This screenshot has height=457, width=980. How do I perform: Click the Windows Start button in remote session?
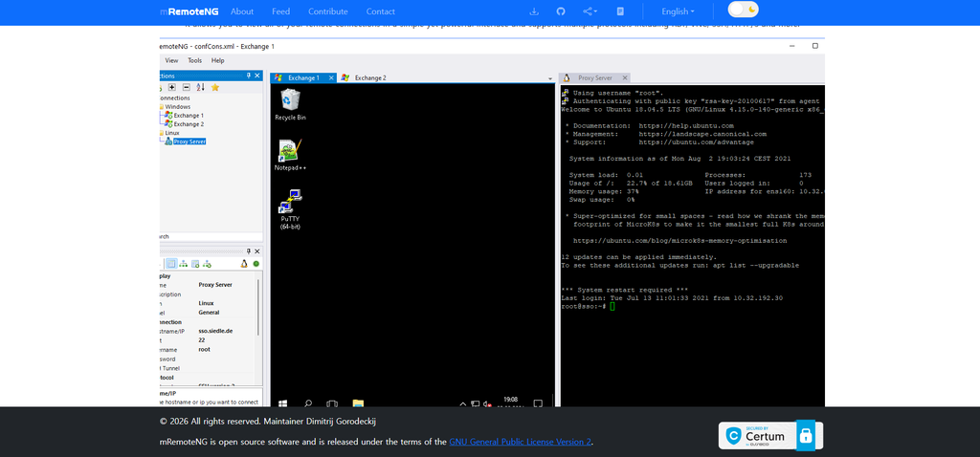283,403
